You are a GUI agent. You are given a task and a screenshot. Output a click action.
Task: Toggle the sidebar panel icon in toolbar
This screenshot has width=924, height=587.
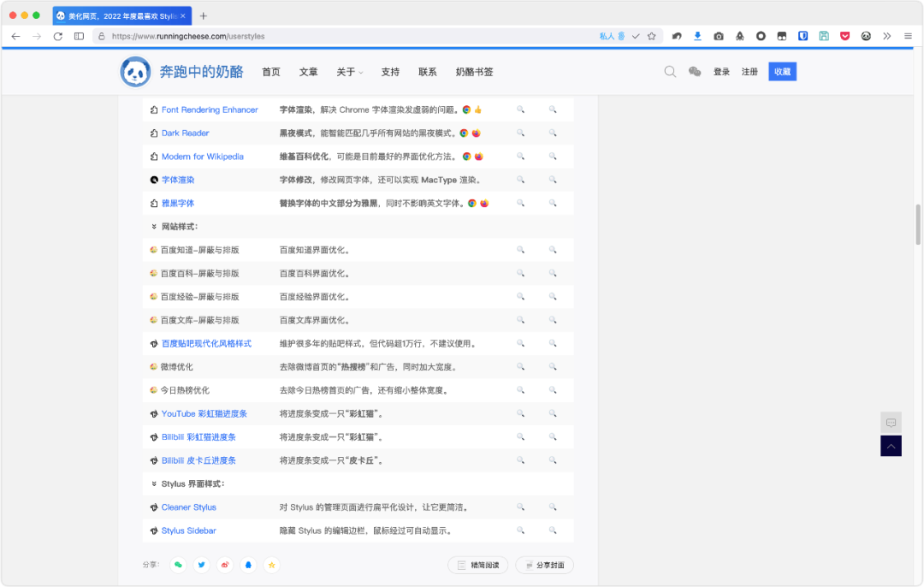click(79, 36)
